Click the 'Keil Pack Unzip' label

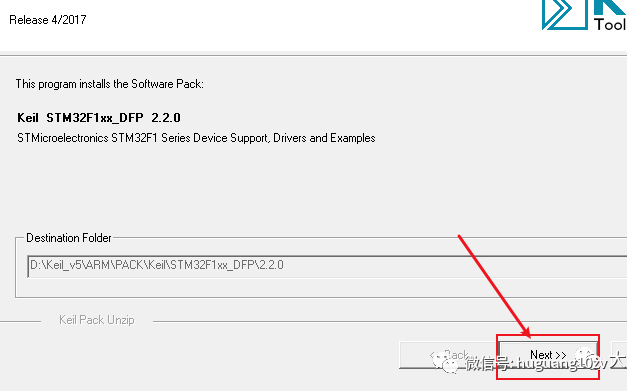click(x=97, y=320)
